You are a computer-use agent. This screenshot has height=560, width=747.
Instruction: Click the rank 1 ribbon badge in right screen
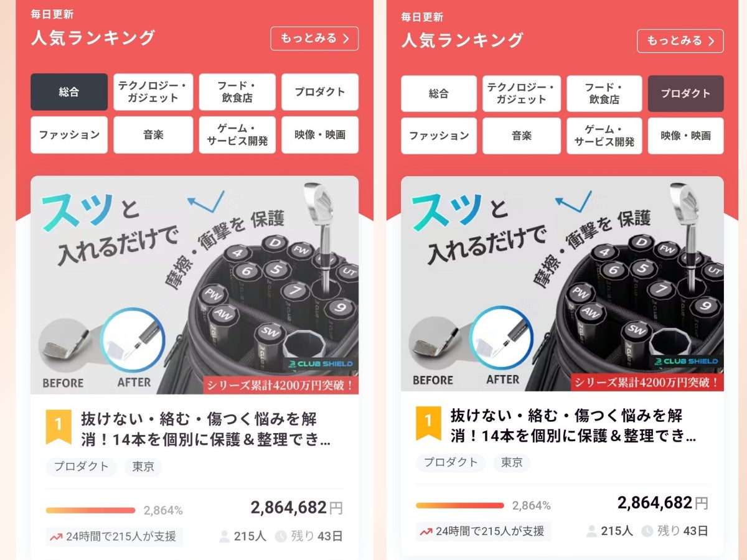pos(428,422)
